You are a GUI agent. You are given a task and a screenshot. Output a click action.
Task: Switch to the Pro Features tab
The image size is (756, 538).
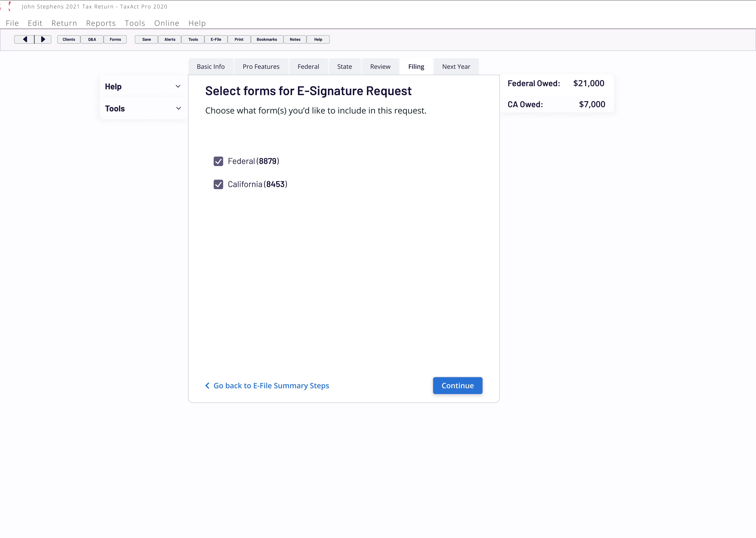point(261,67)
